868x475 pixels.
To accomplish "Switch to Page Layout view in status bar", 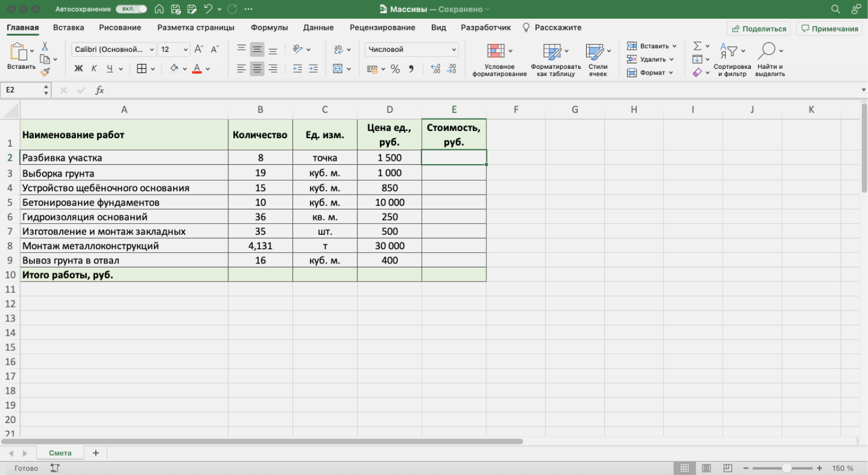I will [706, 468].
